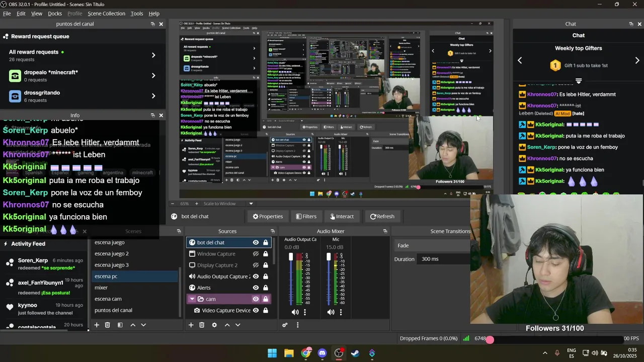
Task: Open the View menu
Action: tap(37, 14)
